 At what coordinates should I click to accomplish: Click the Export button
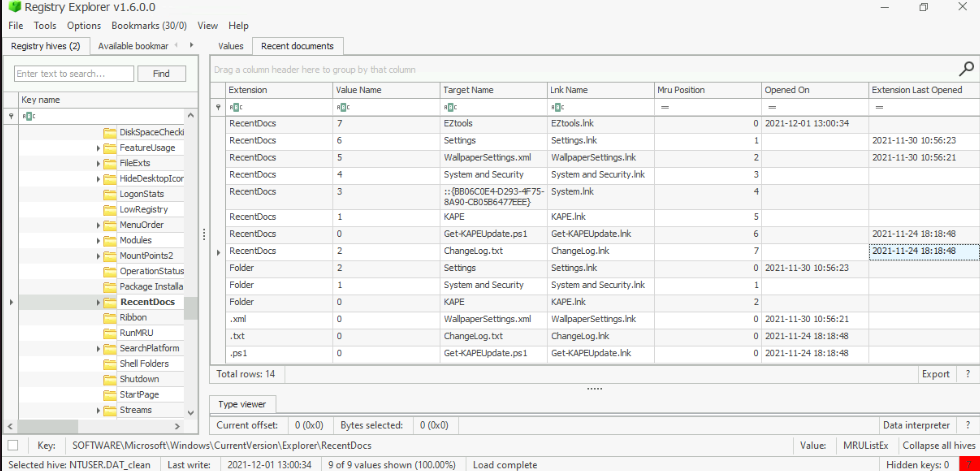[x=936, y=374]
